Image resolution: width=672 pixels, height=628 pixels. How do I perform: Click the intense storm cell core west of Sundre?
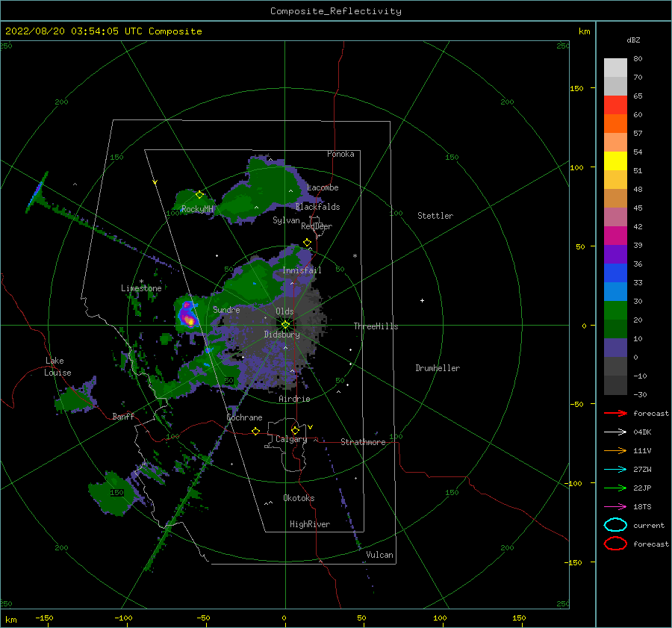pos(189,317)
